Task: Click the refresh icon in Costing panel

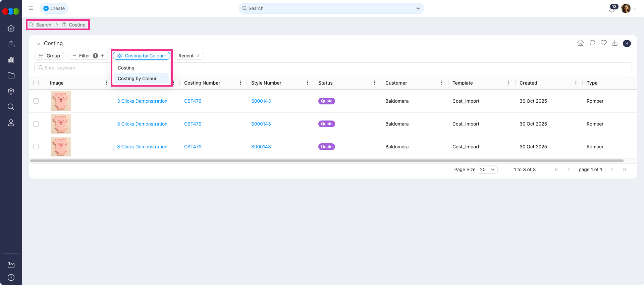Action: [x=592, y=43]
